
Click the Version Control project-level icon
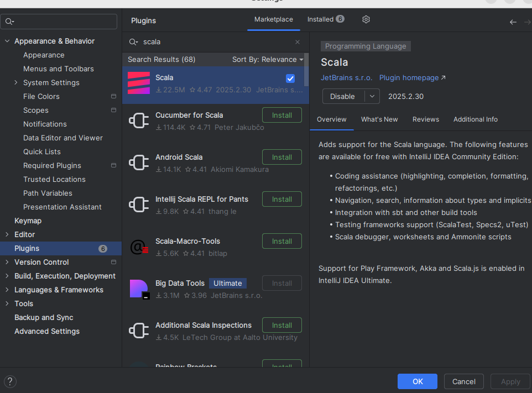coord(114,262)
